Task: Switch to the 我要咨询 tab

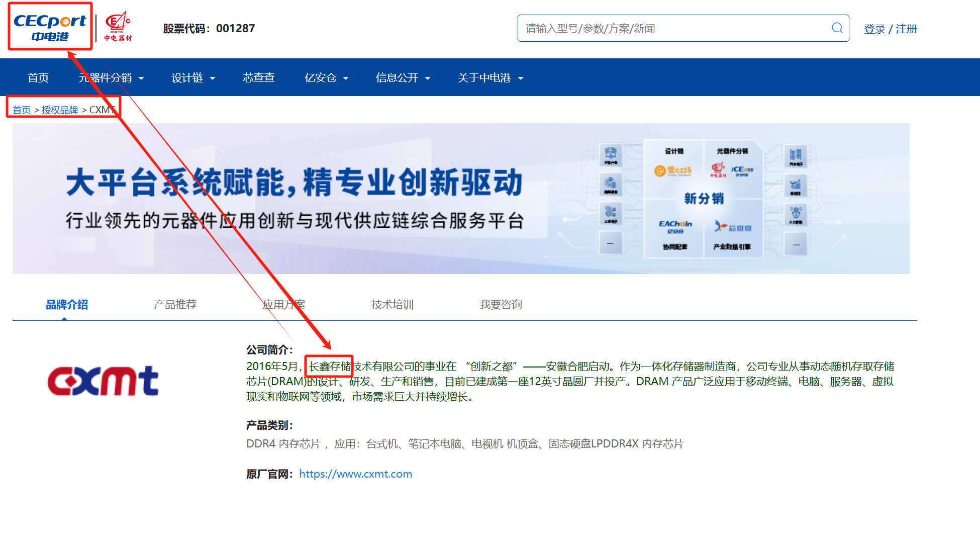Action: [501, 304]
